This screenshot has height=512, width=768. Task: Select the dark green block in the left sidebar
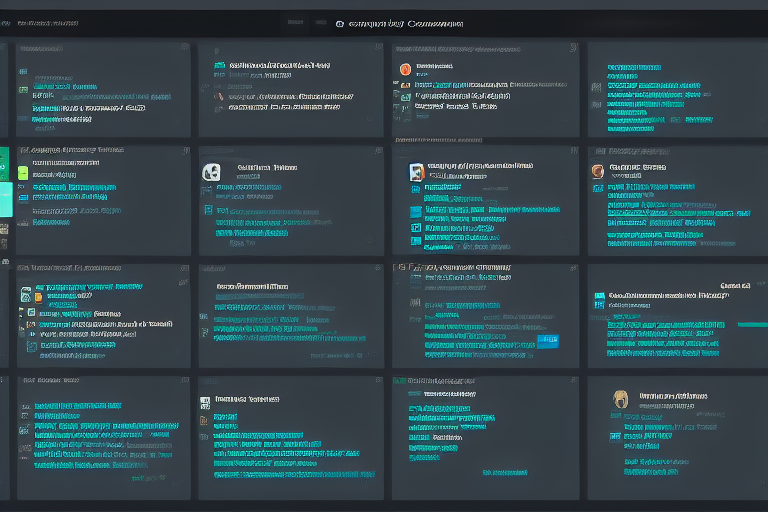coord(4,160)
